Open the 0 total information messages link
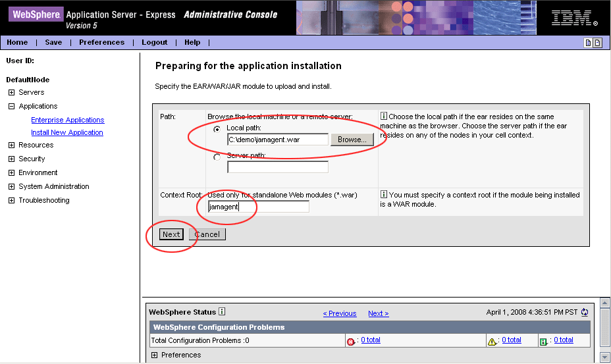Image resolution: width=611 pixels, height=364 pixels. click(564, 340)
